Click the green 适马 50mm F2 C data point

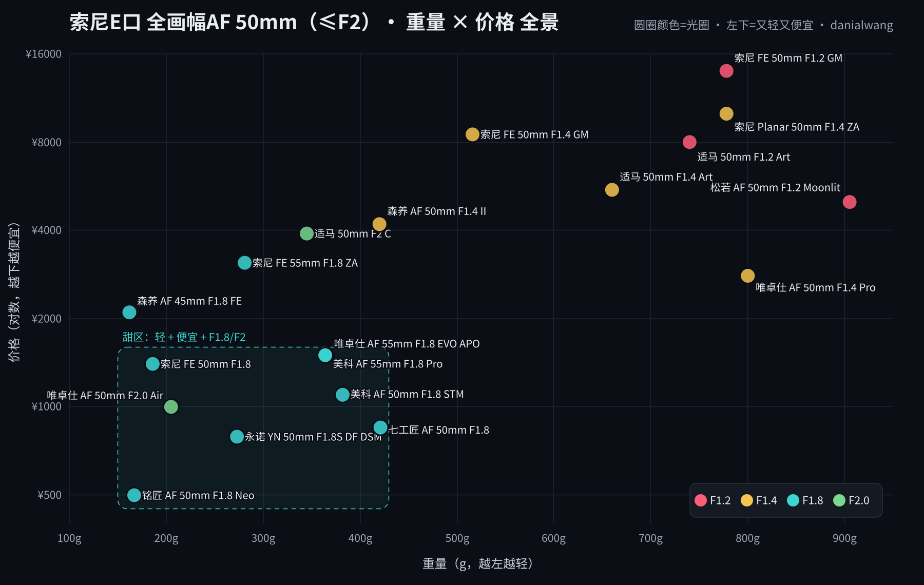306,233
